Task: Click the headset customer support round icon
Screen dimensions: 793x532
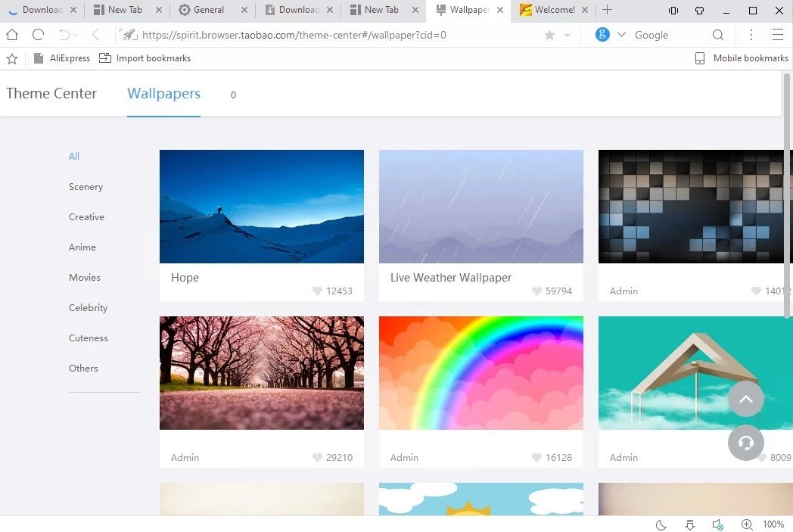Action: (x=745, y=443)
